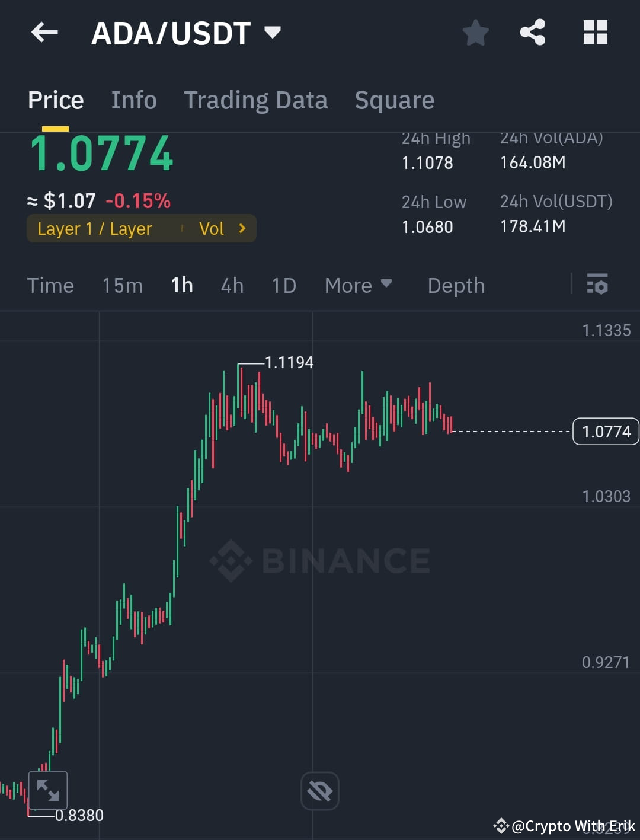Open the Square feed
The image size is (640, 840).
click(x=393, y=100)
